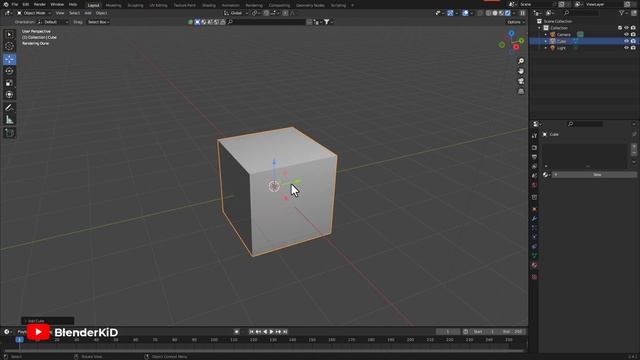Expand the Light item in outliner

[x=546, y=48]
